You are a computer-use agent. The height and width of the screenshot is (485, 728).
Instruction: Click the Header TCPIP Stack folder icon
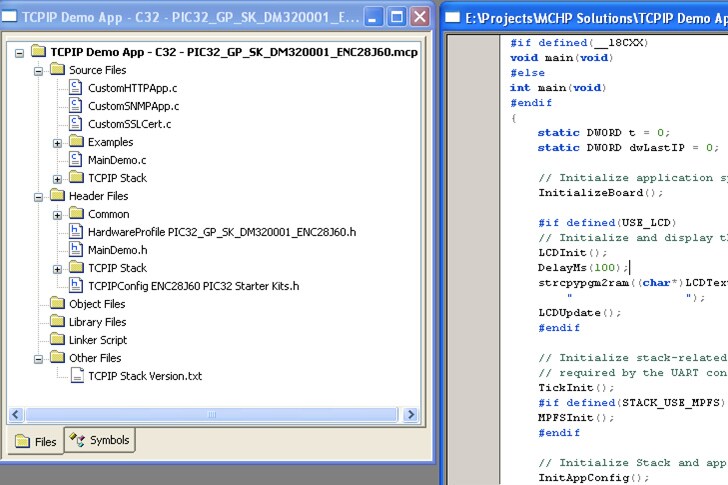tap(76, 267)
